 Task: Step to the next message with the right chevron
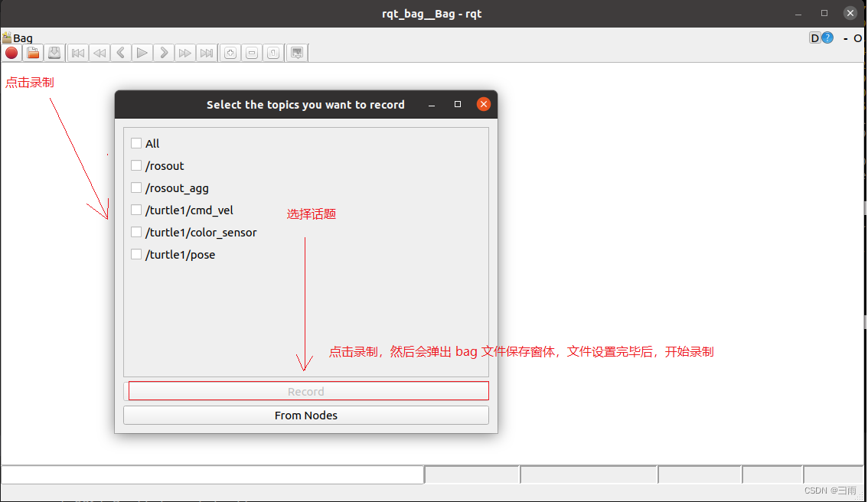click(x=164, y=53)
